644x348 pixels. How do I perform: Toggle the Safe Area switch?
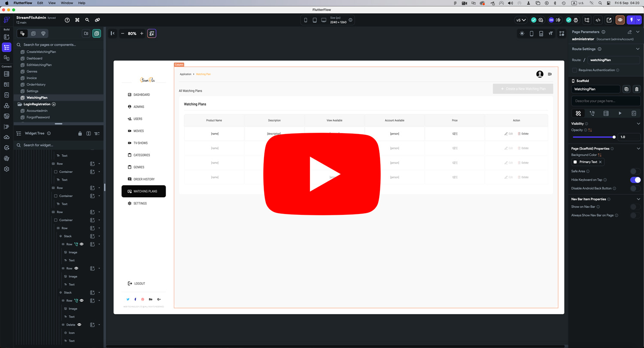[x=635, y=171]
